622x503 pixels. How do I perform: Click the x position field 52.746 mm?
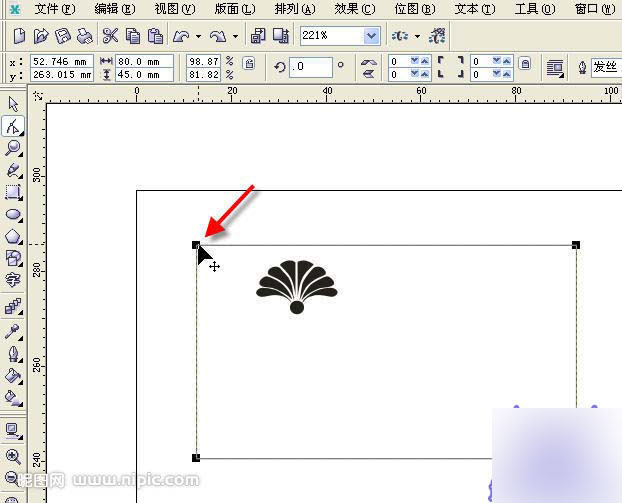tap(62, 61)
